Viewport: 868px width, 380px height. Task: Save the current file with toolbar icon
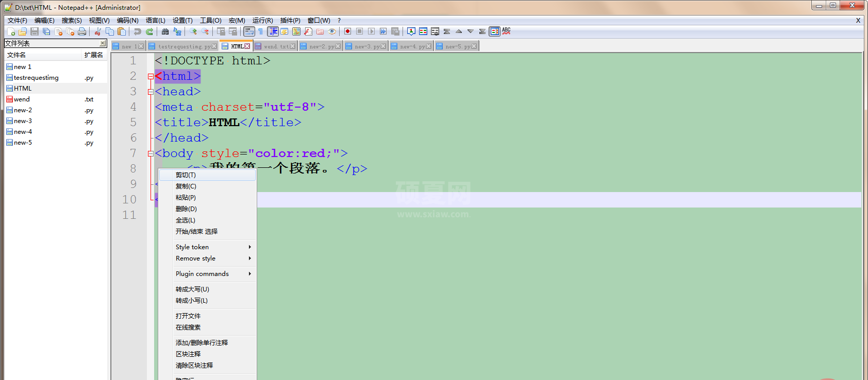coord(35,31)
